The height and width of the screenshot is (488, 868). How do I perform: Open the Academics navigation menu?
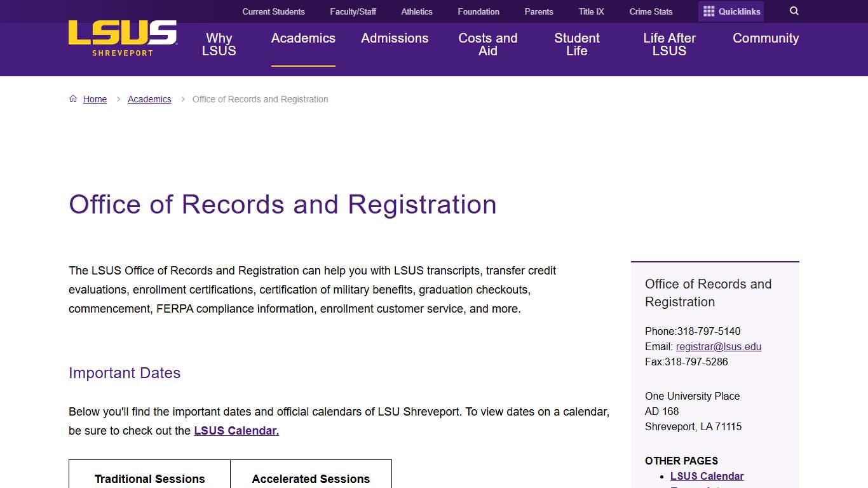pos(303,38)
